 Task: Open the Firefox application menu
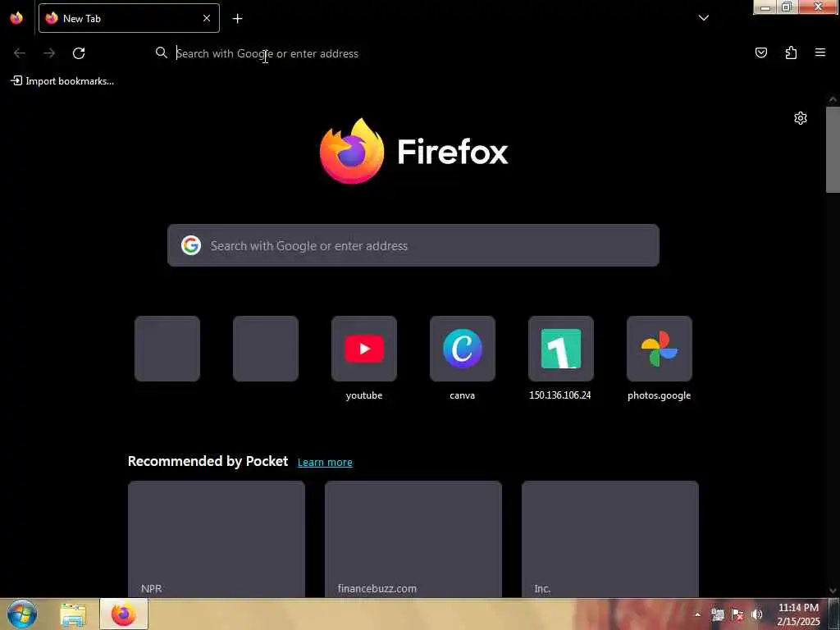click(x=820, y=52)
